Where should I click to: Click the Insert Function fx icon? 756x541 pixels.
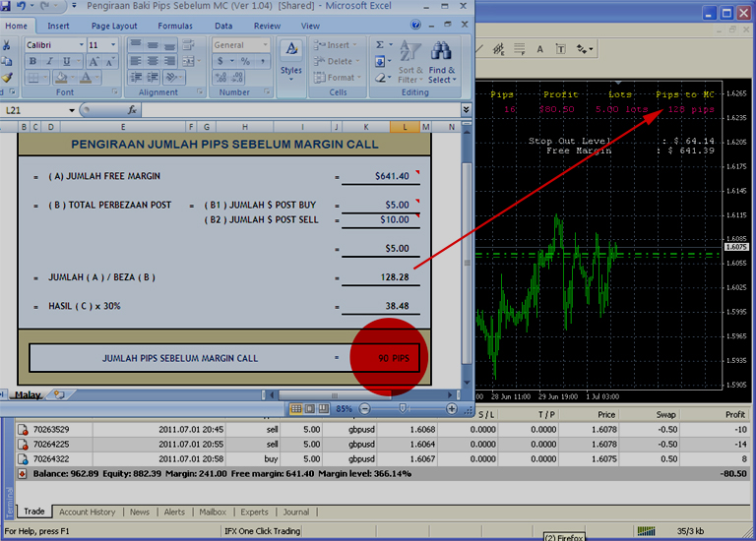[132, 110]
